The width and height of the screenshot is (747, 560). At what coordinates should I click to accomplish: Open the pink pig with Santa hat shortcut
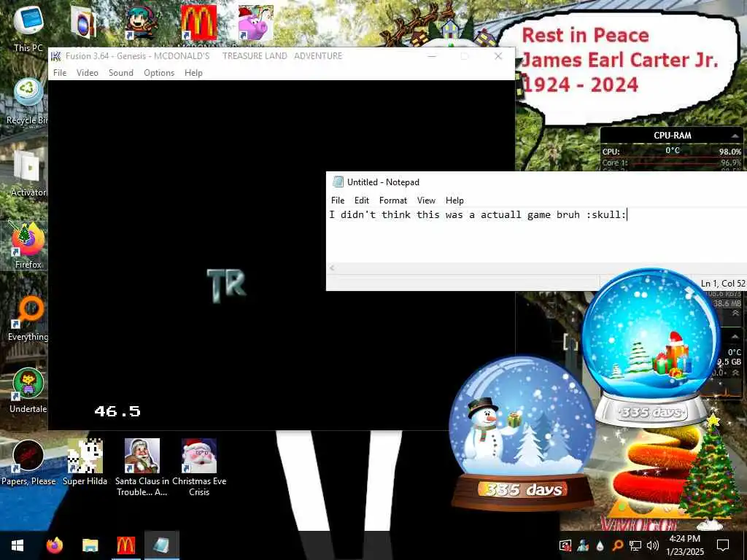[x=256, y=23]
